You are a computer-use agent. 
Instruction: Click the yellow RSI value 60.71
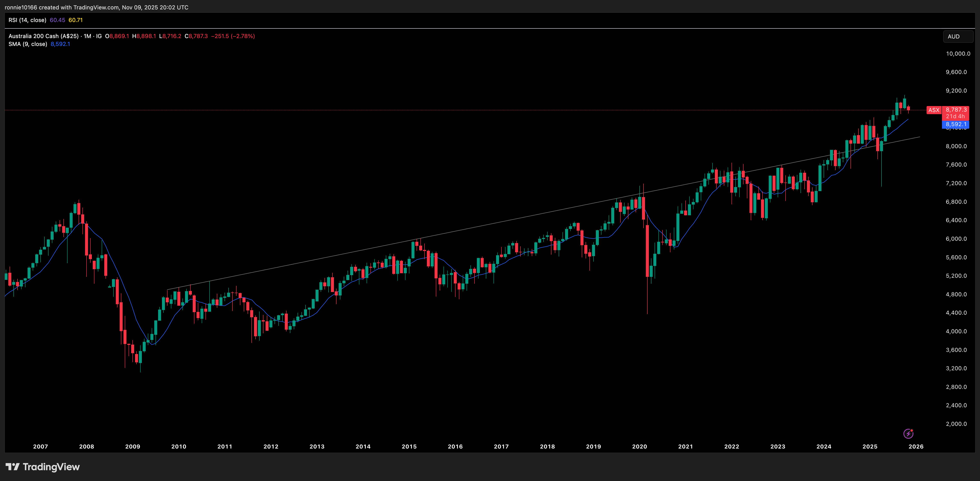[x=76, y=20]
